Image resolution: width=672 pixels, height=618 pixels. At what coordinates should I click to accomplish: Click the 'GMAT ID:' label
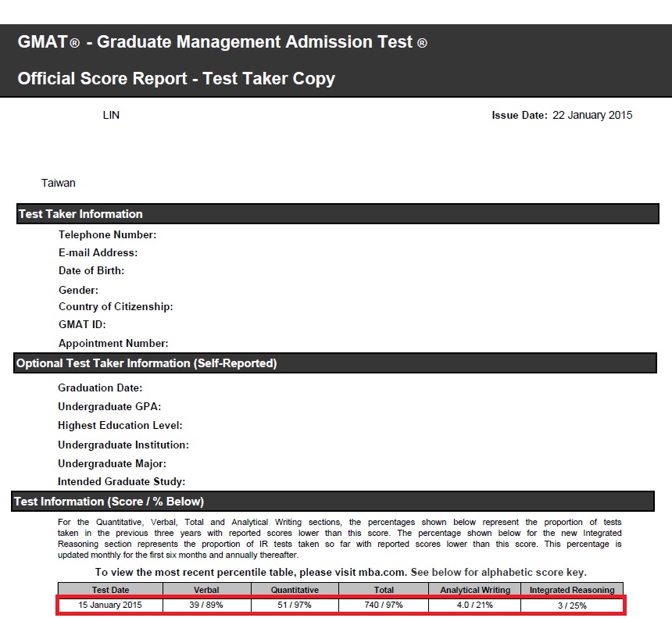[82, 325]
